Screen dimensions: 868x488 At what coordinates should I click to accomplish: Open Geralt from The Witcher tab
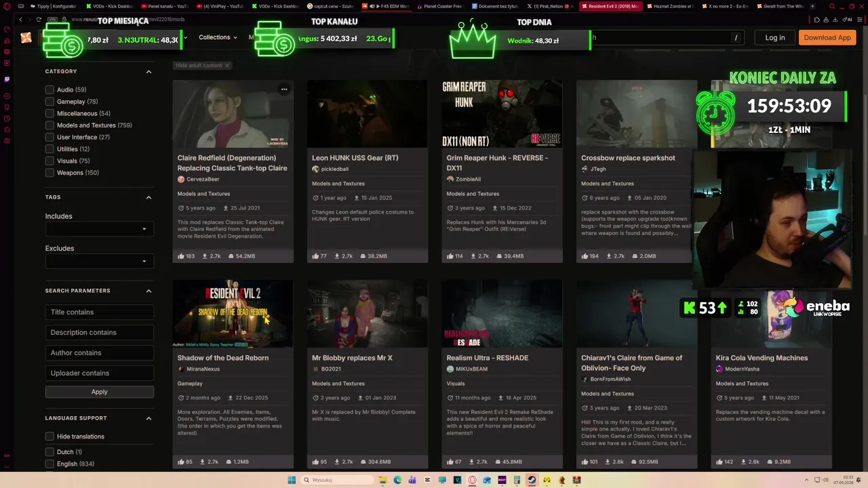click(782, 6)
